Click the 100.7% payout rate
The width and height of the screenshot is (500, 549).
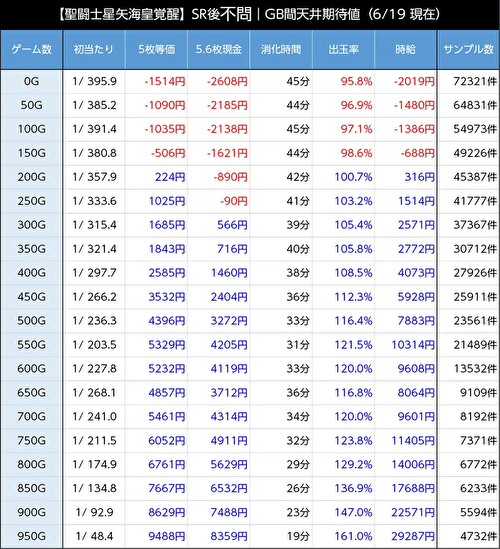pyautogui.click(x=353, y=177)
